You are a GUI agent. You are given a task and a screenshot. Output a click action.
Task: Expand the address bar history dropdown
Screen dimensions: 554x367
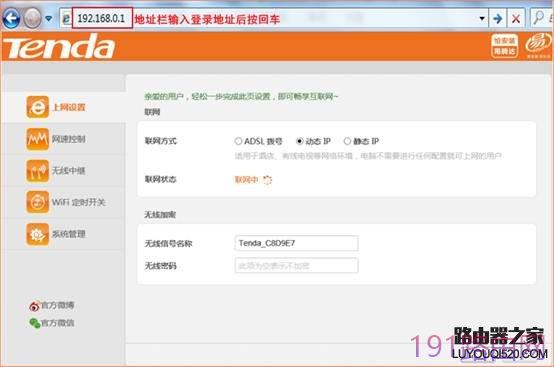pyautogui.click(x=482, y=18)
